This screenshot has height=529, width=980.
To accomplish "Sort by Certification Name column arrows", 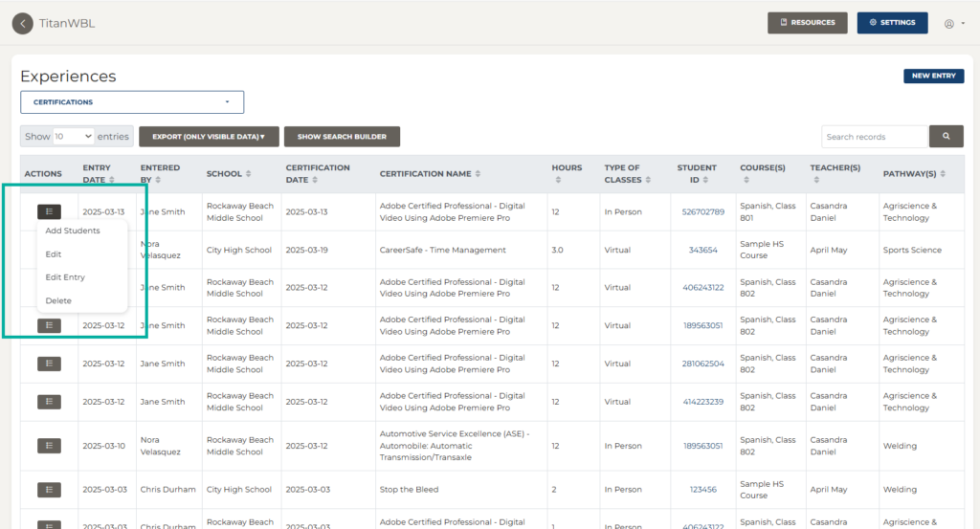I will 479,174.
